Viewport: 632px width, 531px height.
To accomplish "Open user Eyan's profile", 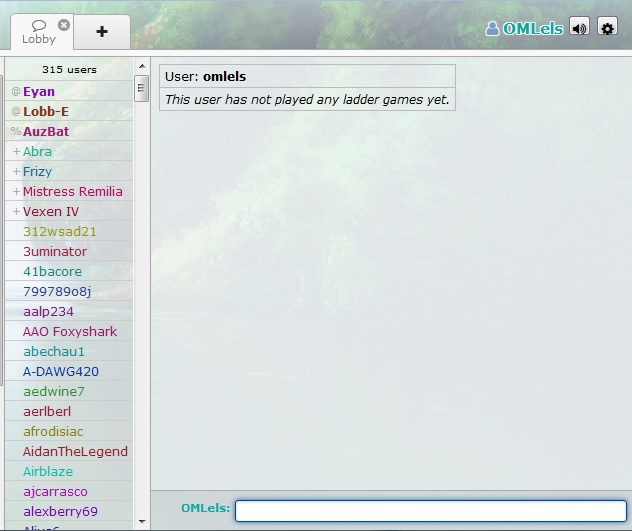I will (69, 91).
